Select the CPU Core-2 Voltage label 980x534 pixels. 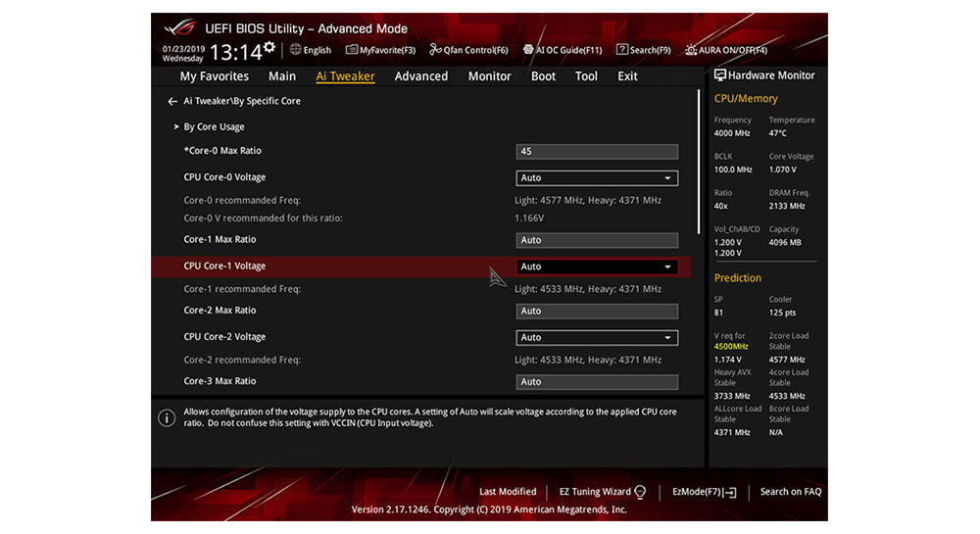point(224,337)
